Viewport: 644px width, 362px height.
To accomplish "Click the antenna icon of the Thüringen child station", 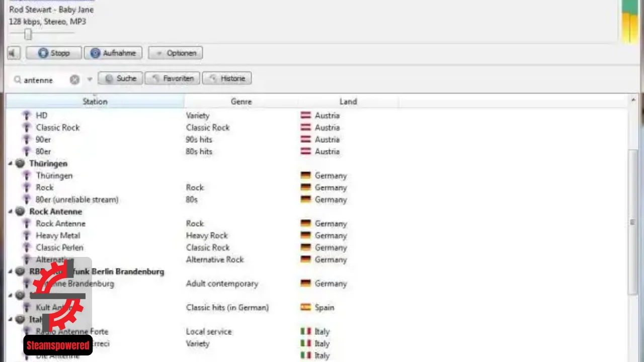I will tap(27, 176).
